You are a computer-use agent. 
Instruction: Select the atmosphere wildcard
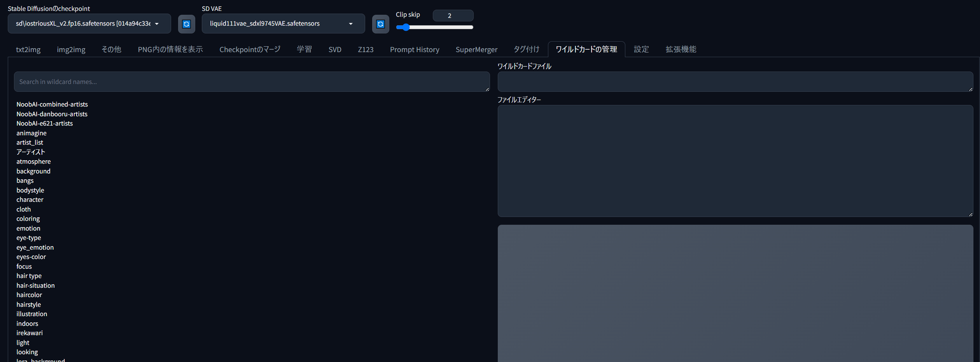33,161
